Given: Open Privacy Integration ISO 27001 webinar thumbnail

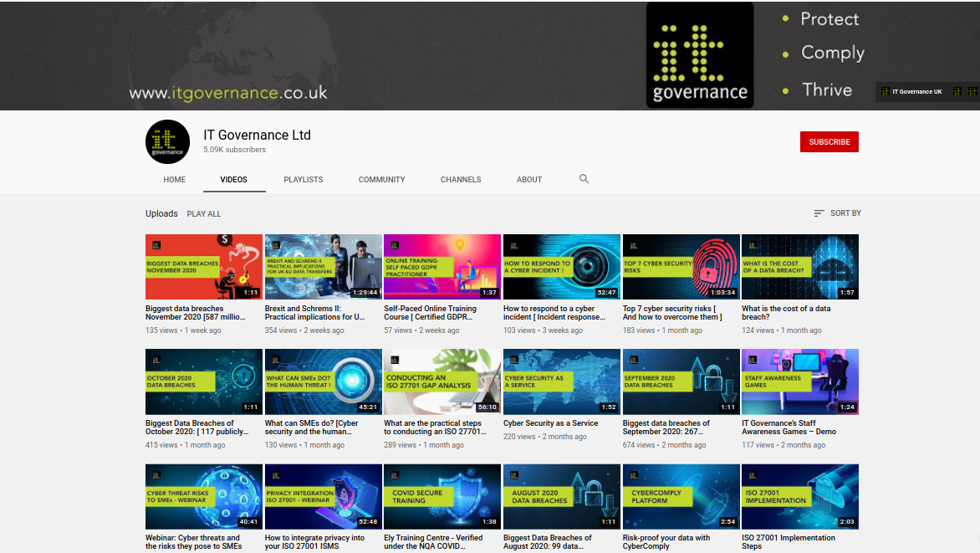Looking at the screenshot, I should tap(323, 497).
